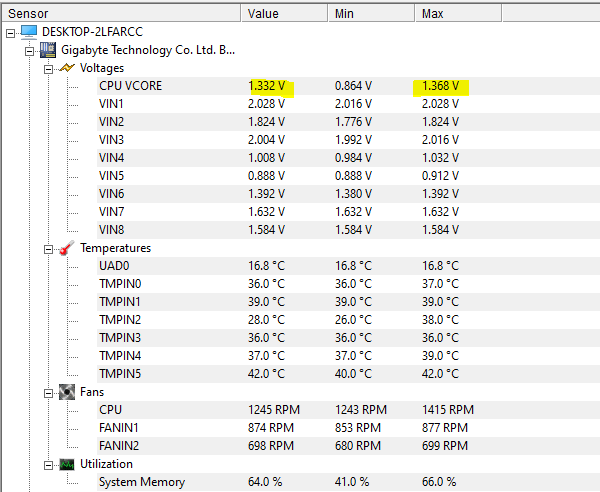
Task: Click VIN2 min 1.776 V
Action: tap(354, 122)
